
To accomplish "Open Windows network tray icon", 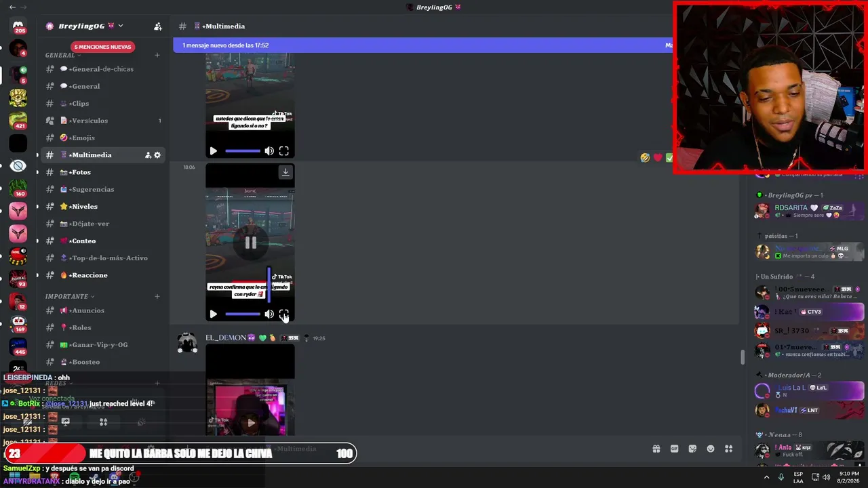I will pos(814,477).
